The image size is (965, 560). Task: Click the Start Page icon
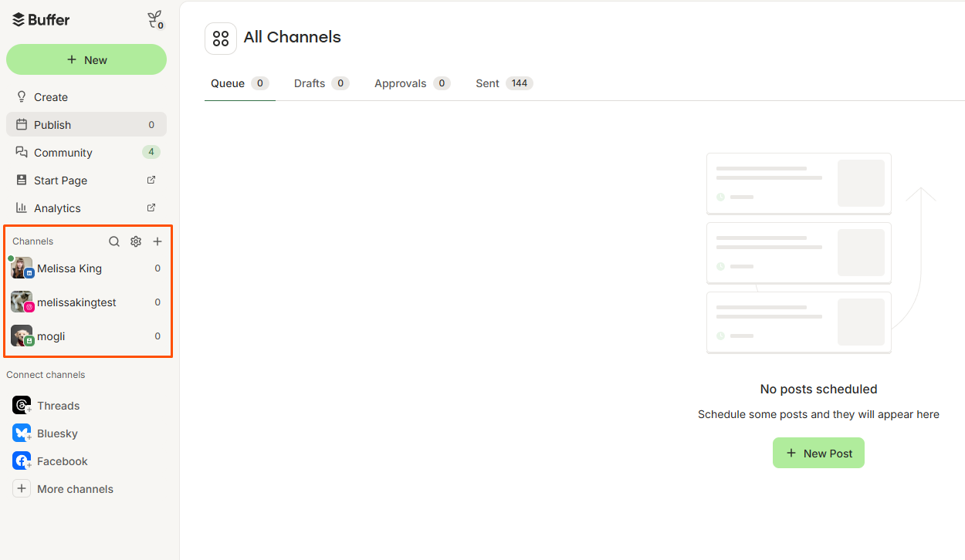(22, 180)
